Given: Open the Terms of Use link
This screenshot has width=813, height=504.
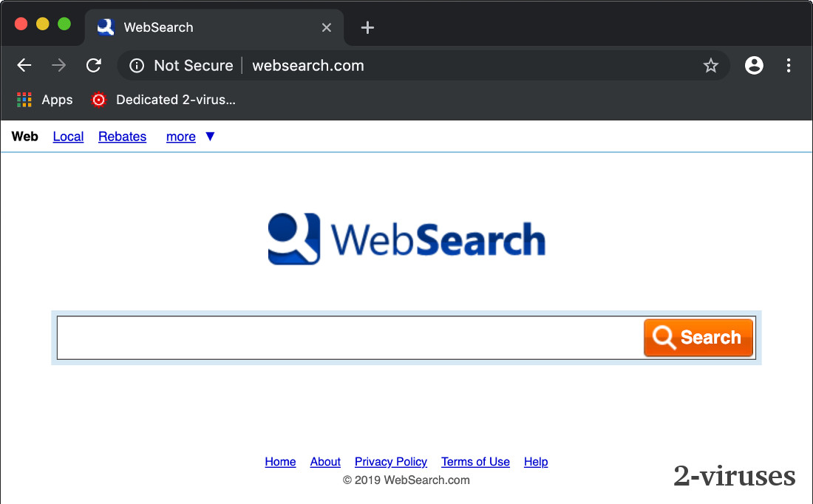Looking at the screenshot, I should point(475,462).
